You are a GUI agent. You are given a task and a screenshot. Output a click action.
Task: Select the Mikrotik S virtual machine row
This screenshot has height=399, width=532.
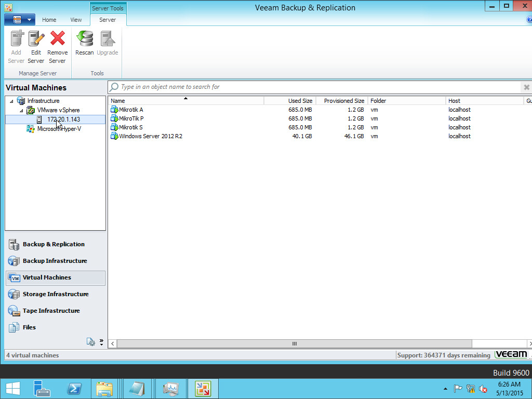319,127
